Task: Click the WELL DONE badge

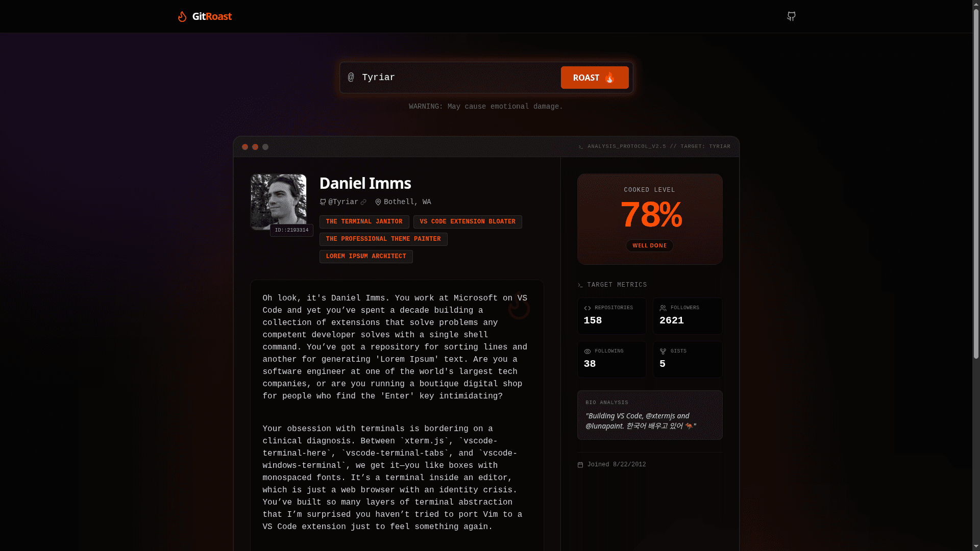Action: pos(650,246)
